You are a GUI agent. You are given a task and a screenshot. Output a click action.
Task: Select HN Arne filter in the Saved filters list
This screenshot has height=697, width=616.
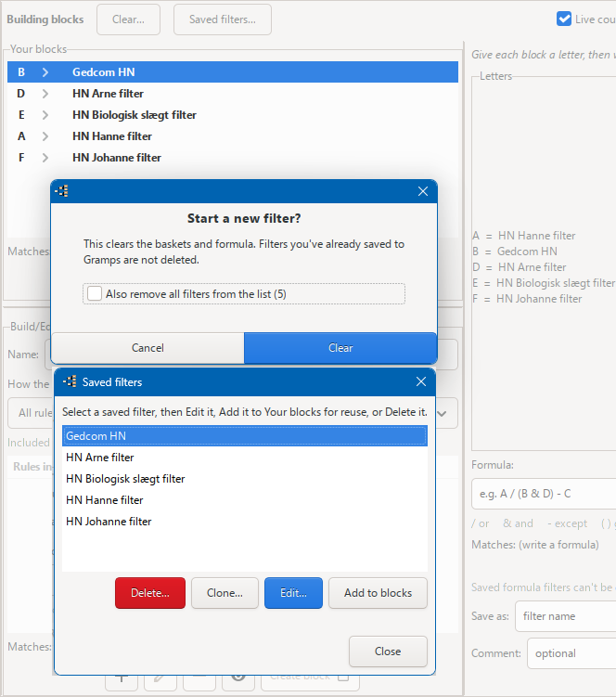(245, 458)
